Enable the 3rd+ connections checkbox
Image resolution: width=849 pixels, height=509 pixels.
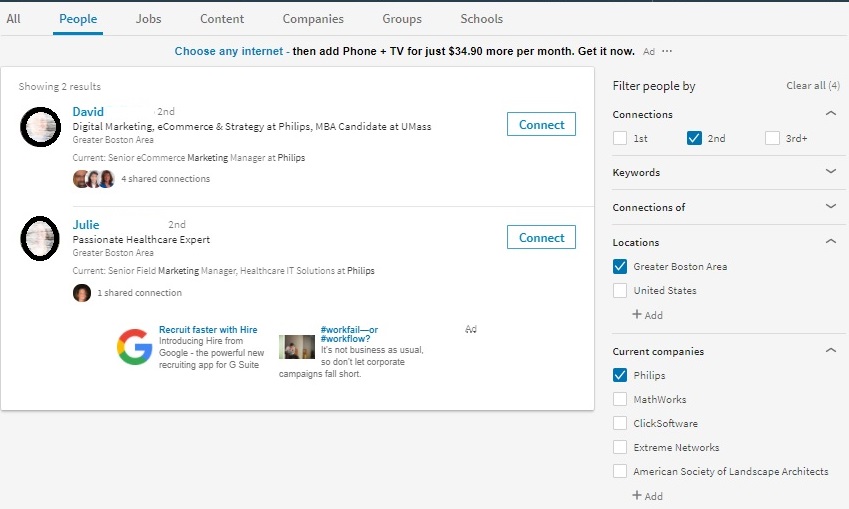pos(772,138)
